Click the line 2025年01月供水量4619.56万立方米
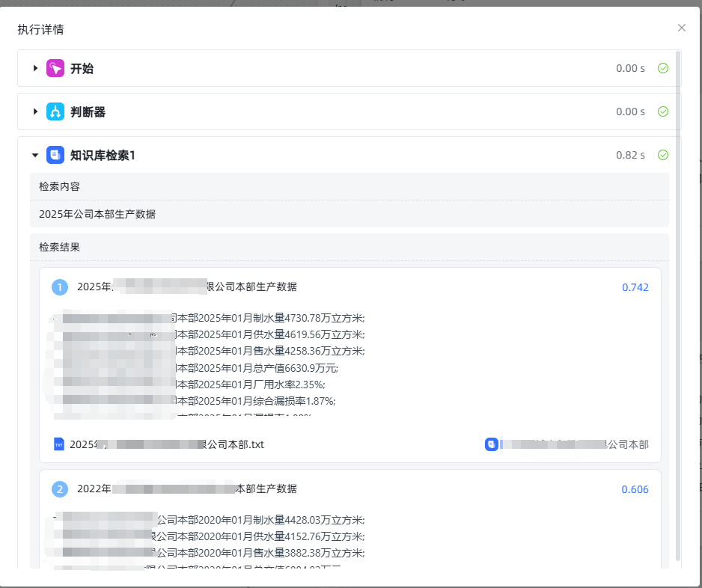702x588 pixels. (281, 334)
